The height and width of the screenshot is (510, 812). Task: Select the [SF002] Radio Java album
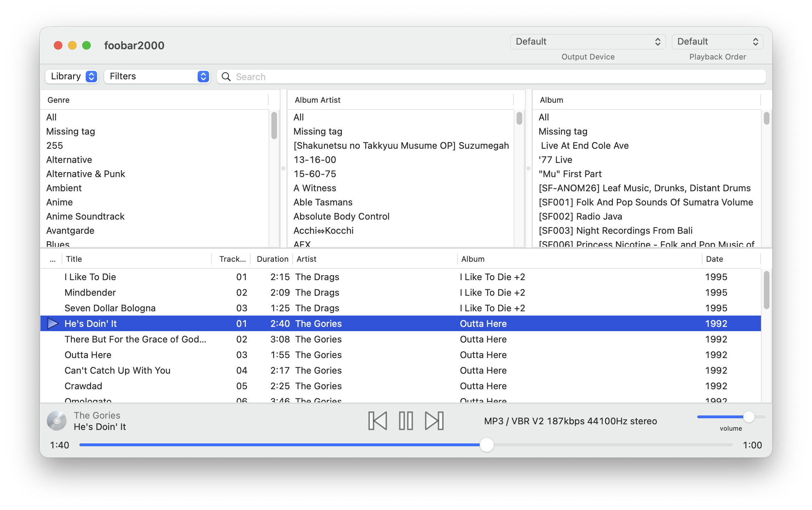(x=647, y=216)
